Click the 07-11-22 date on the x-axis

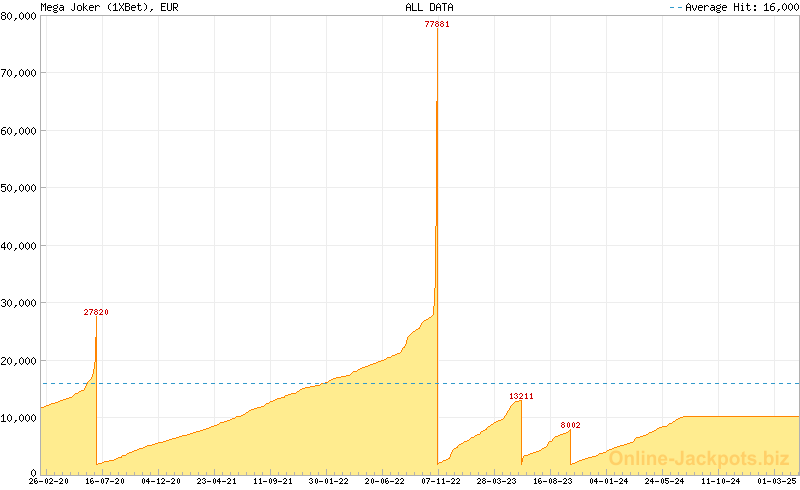pyautogui.click(x=441, y=481)
